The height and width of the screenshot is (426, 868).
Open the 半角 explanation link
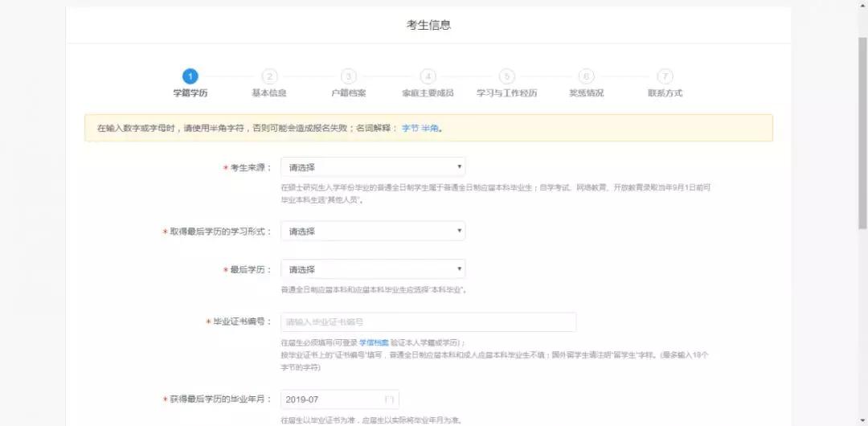click(x=430, y=128)
